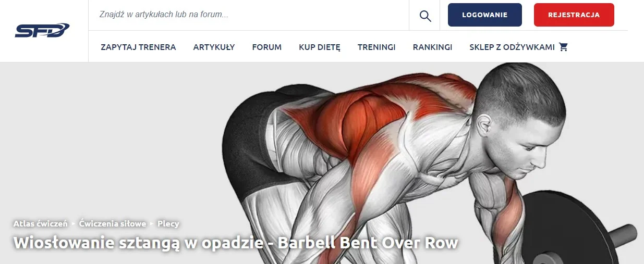Open the Logowanie login button
Screen dimensions: 644x264
[x=485, y=15]
